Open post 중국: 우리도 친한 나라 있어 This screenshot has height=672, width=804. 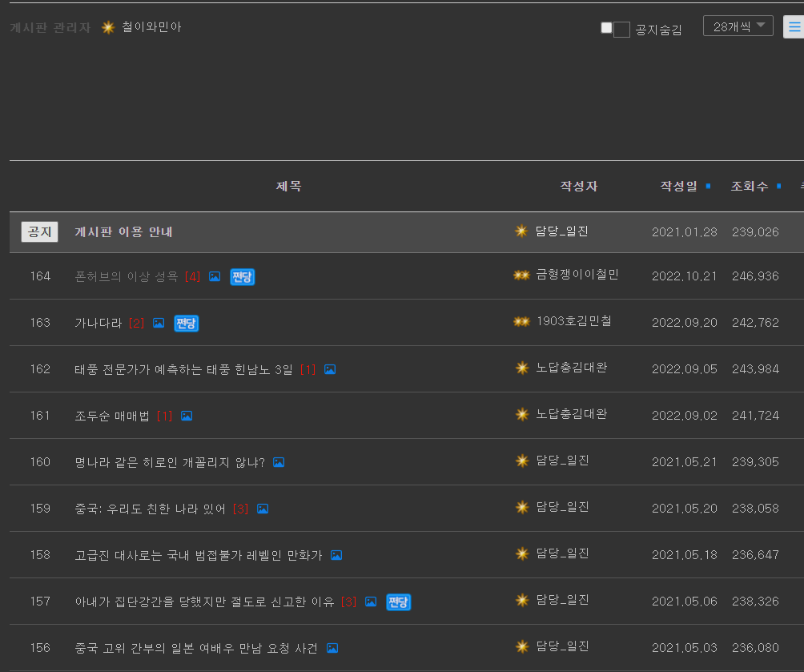(150, 509)
